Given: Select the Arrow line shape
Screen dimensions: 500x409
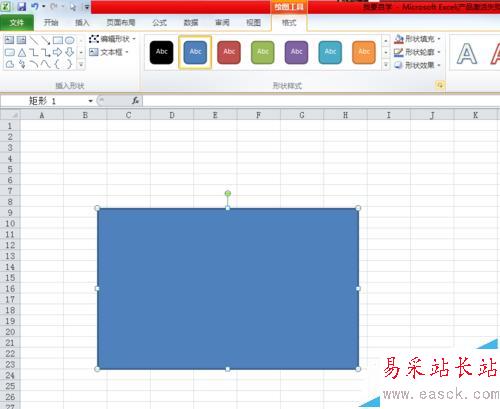Looking at the screenshot, I should click(46, 40).
